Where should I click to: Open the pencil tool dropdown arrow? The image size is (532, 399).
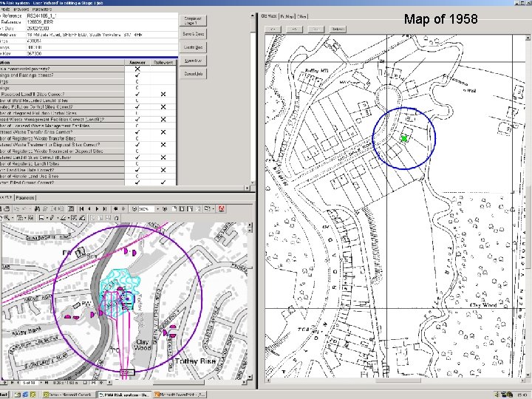(x=58, y=218)
